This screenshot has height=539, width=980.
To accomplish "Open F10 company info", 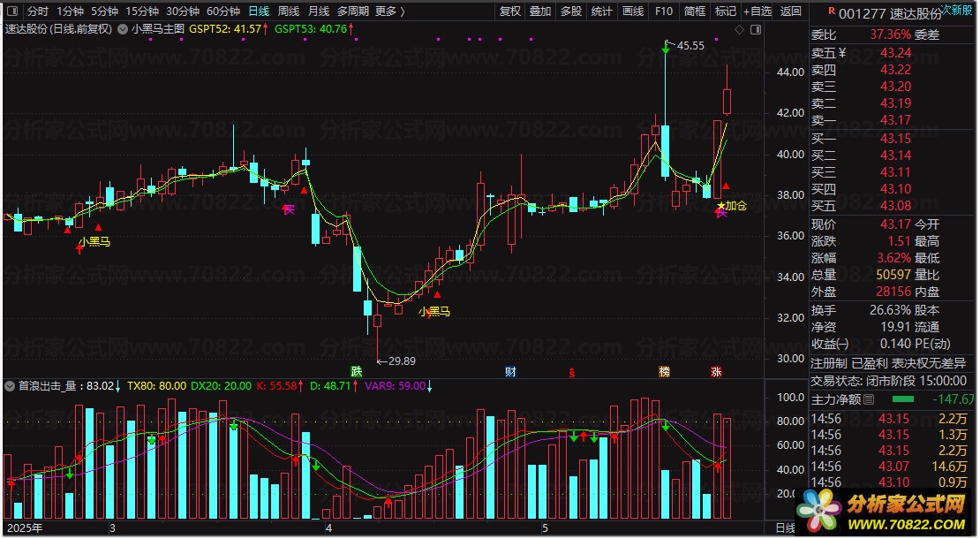I will coord(664,11).
